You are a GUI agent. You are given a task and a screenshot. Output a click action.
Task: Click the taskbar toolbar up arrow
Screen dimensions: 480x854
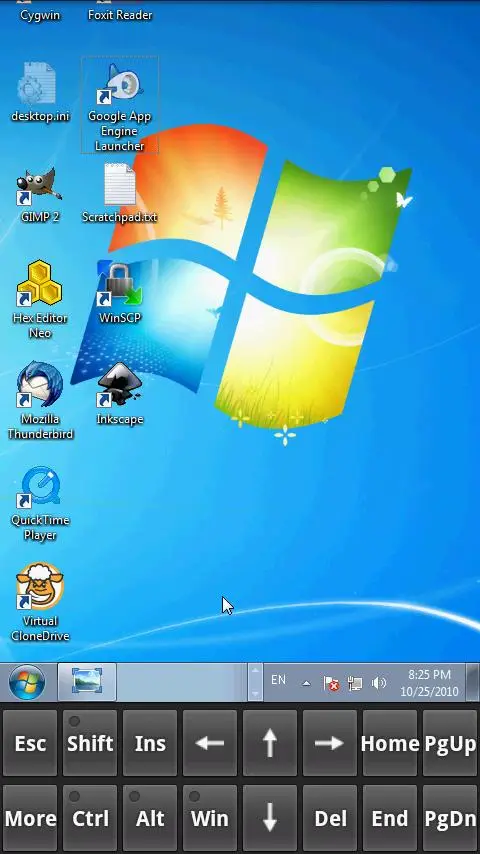pos(254,672)
